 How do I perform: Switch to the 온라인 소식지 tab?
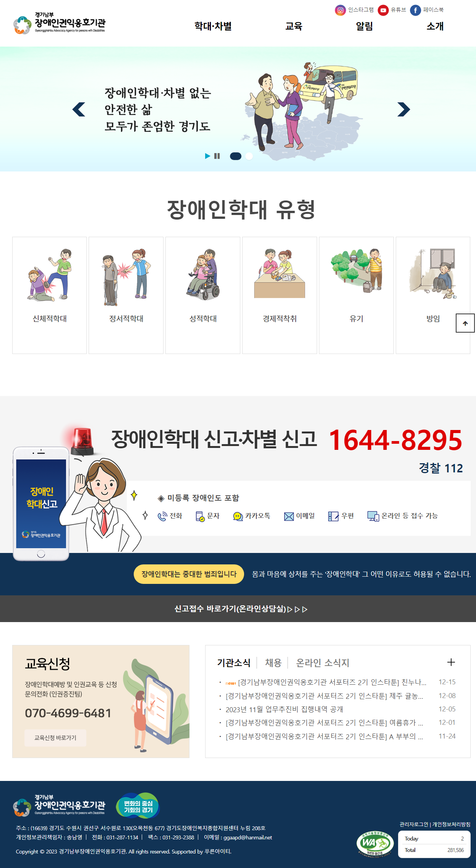coord(323,663)
